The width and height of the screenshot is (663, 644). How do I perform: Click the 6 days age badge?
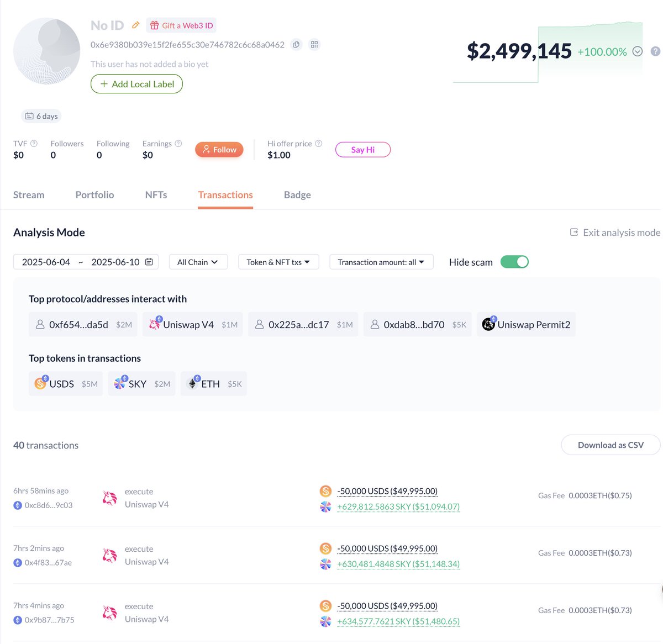point(41,116)
